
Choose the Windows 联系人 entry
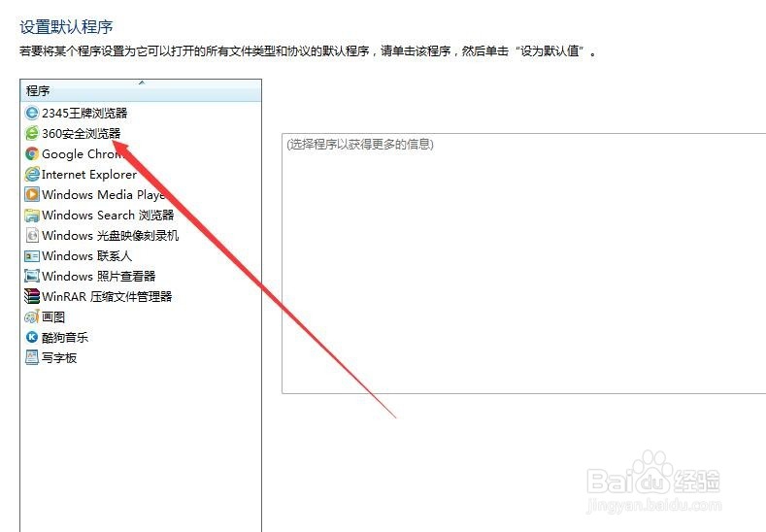click(87, 256)
